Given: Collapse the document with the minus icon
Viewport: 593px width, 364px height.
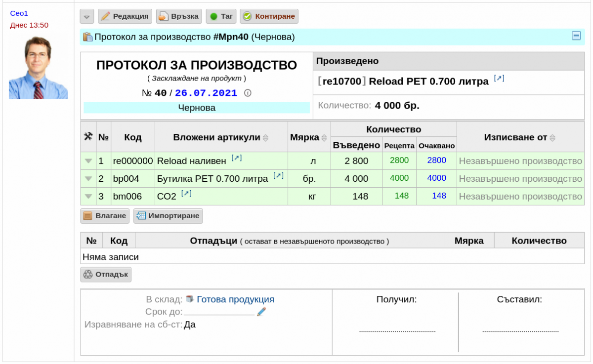Looking at the screenshot, I should tap(576, 36).
